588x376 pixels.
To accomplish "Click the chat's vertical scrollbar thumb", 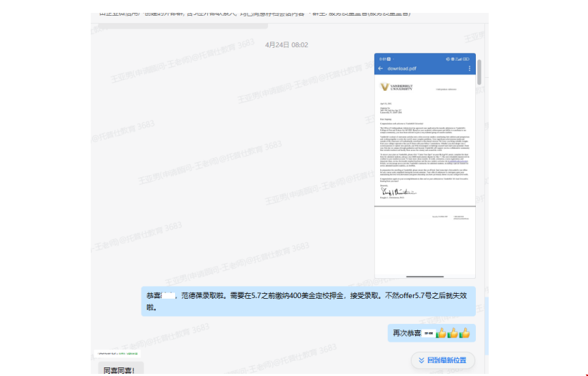I will 479,71.
